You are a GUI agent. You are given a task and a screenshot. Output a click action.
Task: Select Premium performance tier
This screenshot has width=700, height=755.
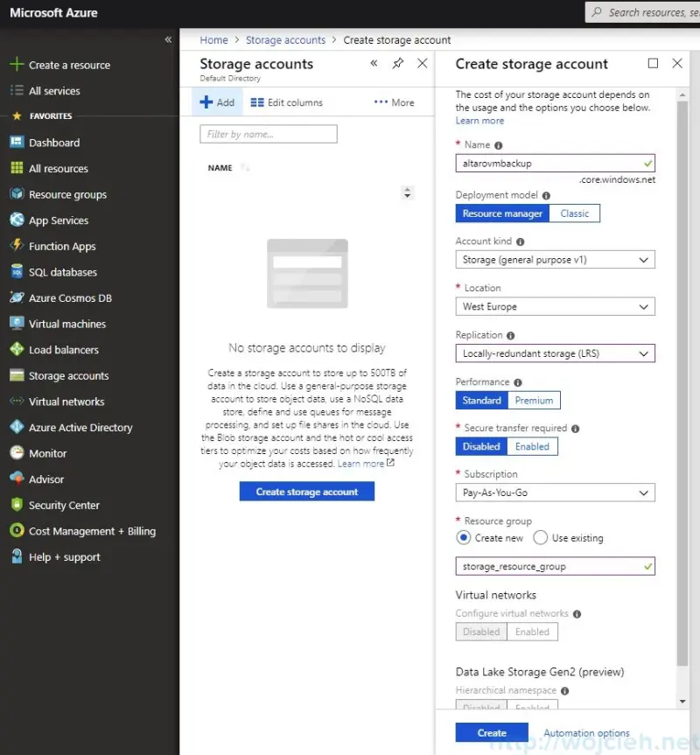tap(534, 400)
